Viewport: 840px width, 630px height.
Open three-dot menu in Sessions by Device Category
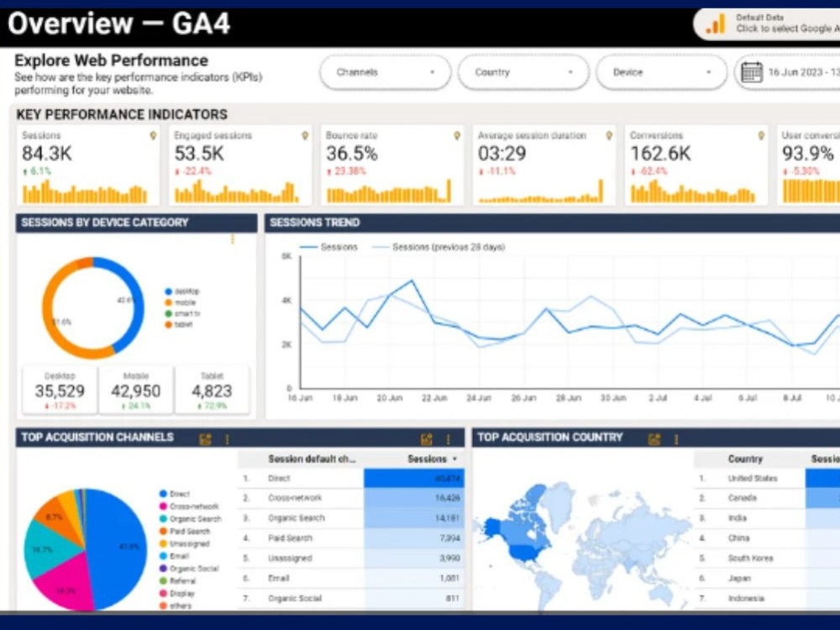pyautogui.click(x=233, y=239)
